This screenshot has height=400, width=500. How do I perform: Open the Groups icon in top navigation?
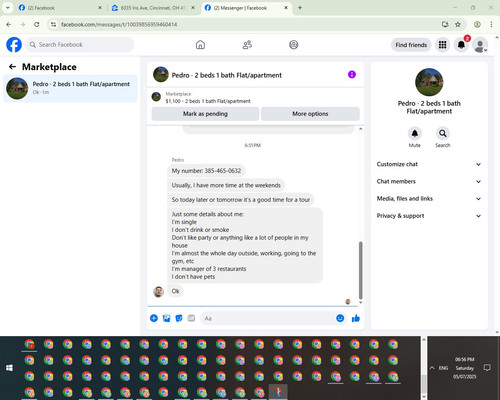(x=294, y=45)
